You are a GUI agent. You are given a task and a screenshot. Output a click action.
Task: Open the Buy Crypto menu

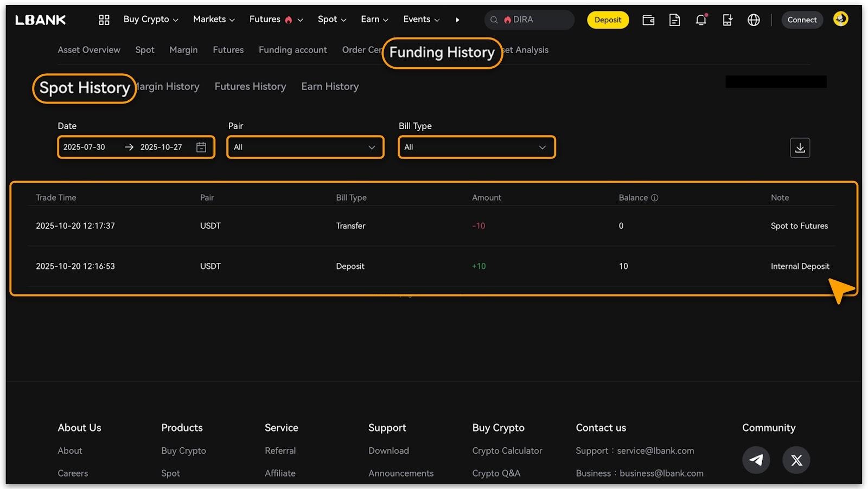(x=150, y=20)
